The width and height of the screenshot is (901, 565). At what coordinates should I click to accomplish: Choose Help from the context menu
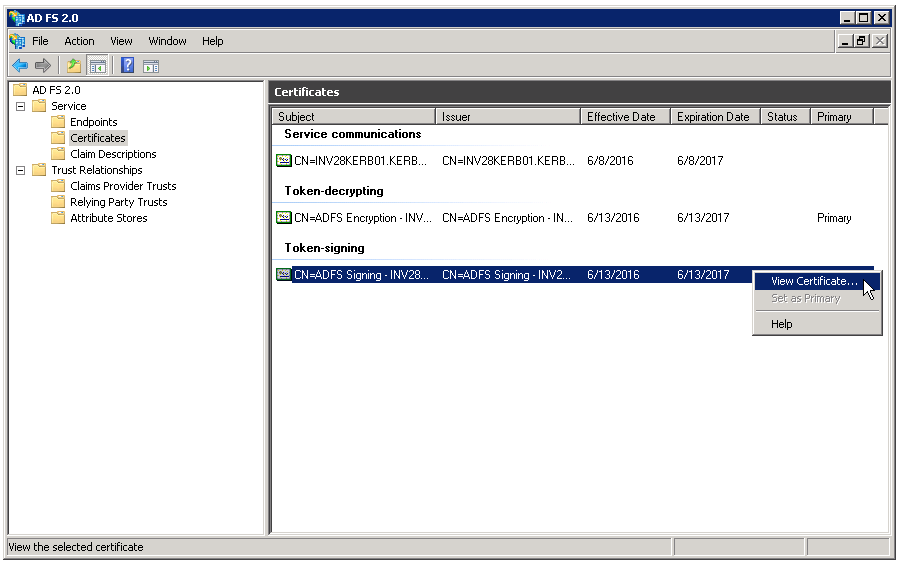tap(817, 324)
